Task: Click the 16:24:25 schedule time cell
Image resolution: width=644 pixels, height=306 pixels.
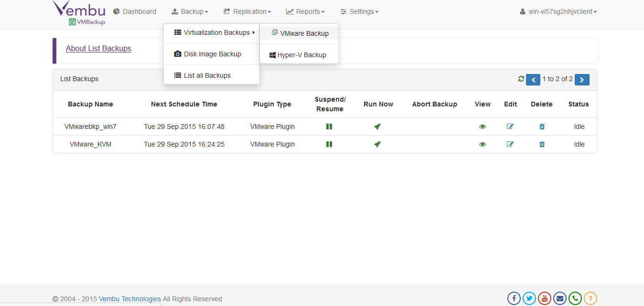Action: point(184,144)
